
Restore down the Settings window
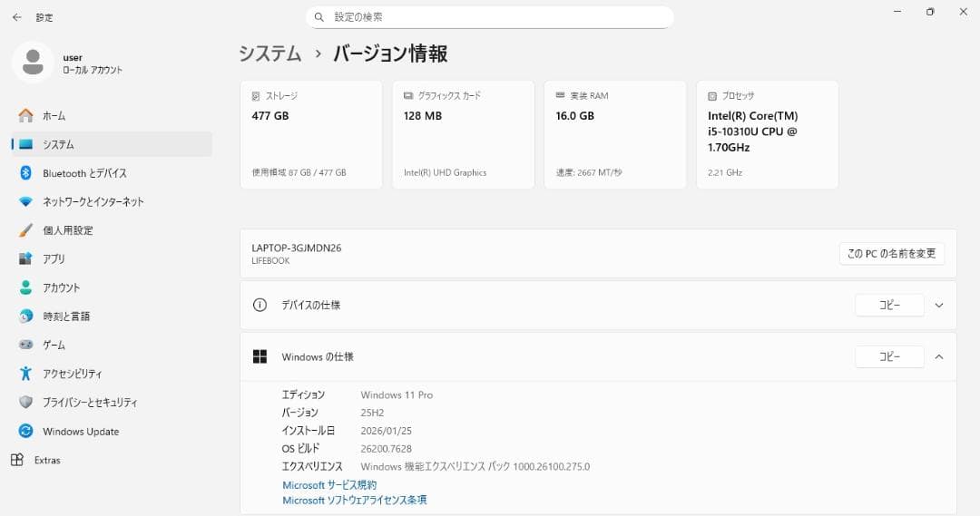(931, 11)
